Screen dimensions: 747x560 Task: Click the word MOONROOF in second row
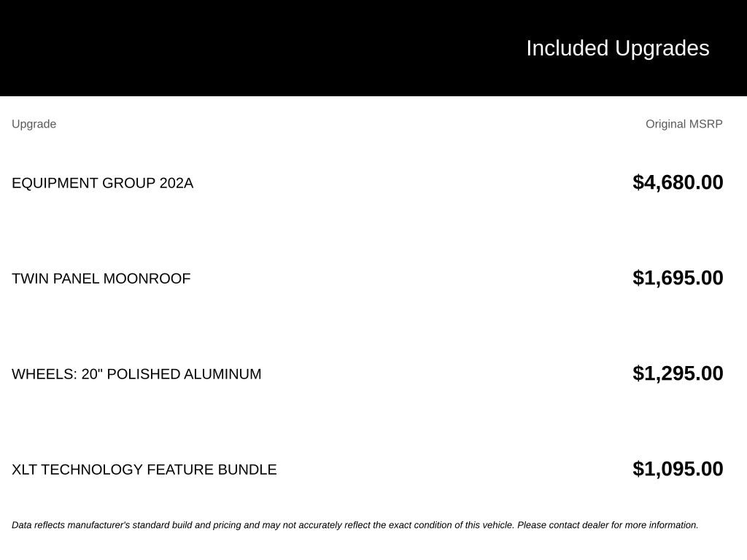[147, 279]
